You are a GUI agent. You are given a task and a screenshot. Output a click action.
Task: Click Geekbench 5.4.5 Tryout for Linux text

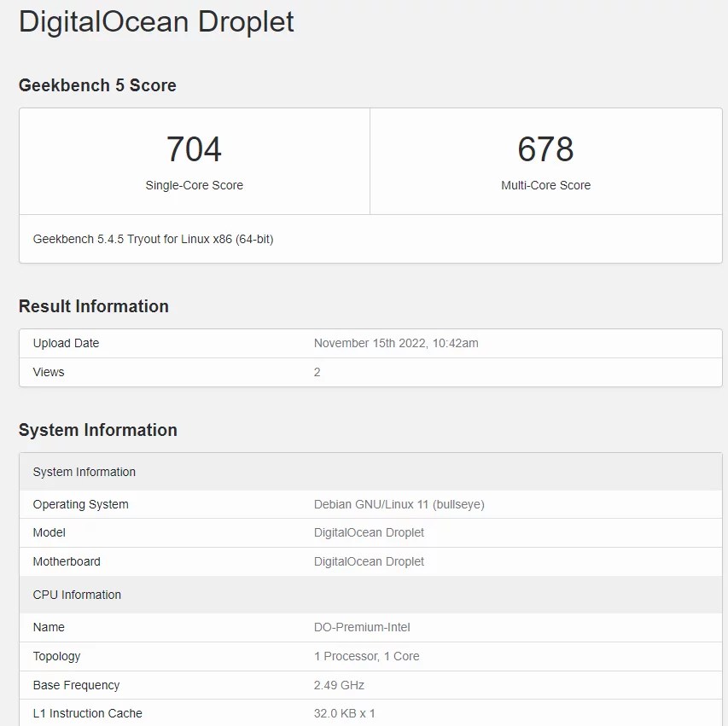point(154,239)
